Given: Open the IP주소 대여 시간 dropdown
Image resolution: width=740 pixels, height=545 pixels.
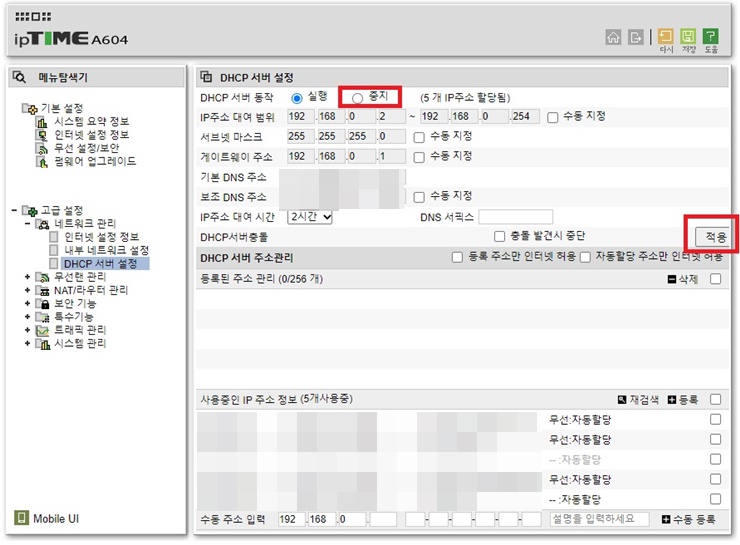Looking at the screenshot, I should [x=310, y=217].
